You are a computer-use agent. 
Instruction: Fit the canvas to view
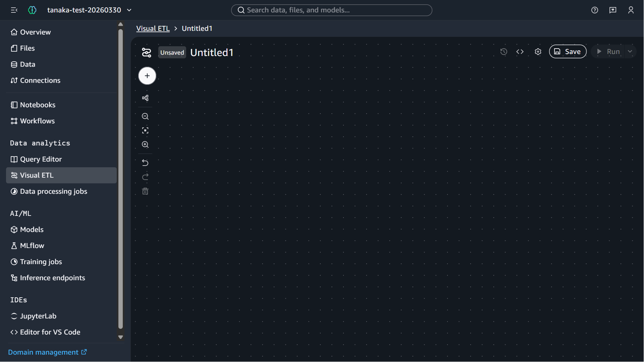tap(145, 130)
